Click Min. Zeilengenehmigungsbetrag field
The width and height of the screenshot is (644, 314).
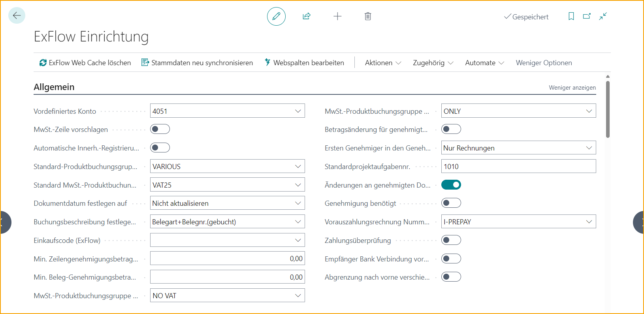(x=227, y=258)
